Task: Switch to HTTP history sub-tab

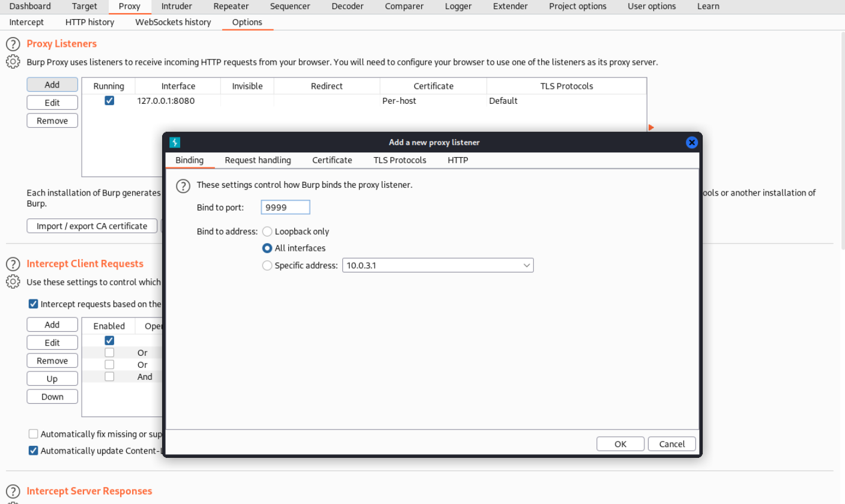Action: point(89,22)
